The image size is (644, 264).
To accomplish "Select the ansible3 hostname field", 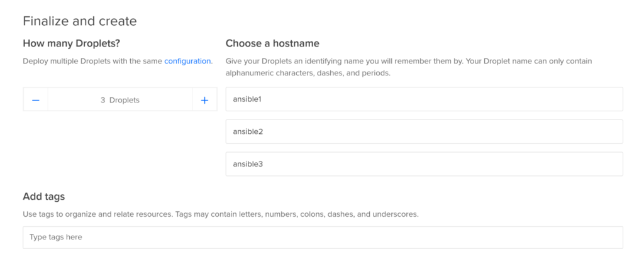I will coord(424,164).
